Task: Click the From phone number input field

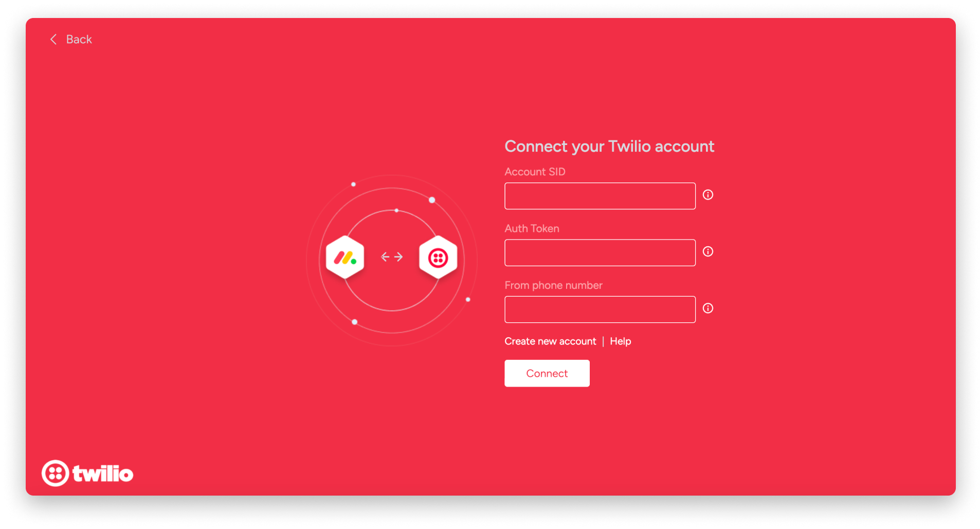Action: [600, 309]
